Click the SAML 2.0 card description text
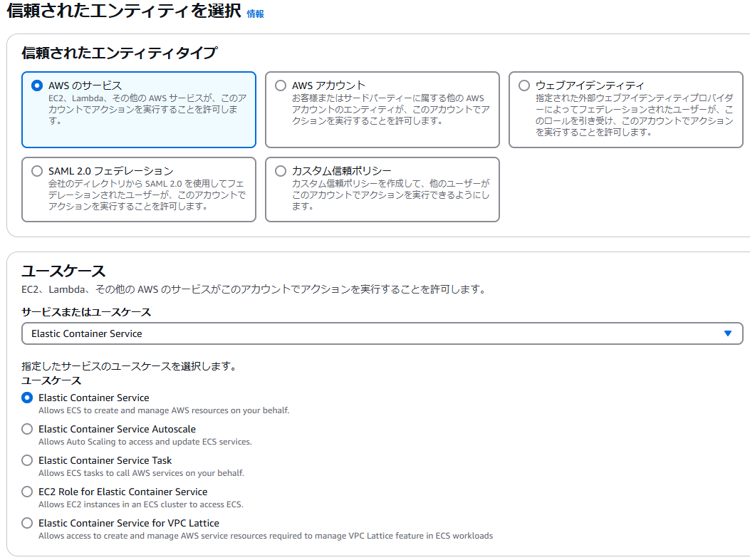Image resolution: width=750 pixels, height=560 pixels. pos(147,195)
